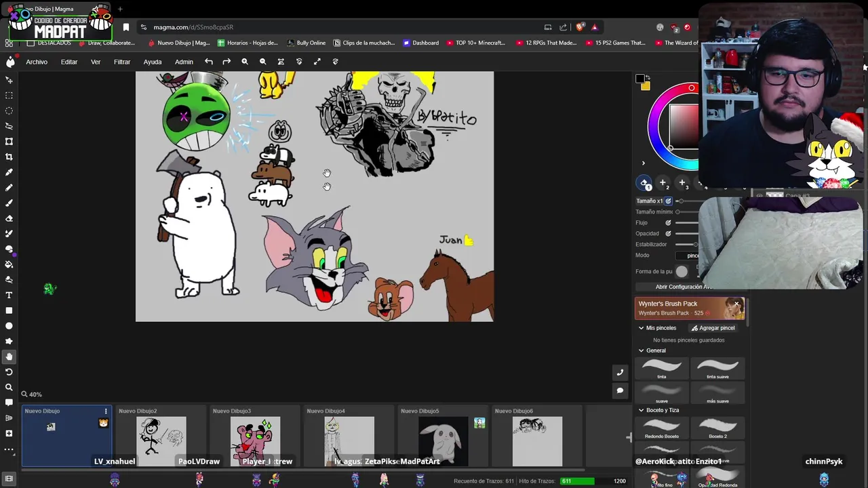
Task: Click the undo arrow in top toolbar
Action: (x=209, y=62)
